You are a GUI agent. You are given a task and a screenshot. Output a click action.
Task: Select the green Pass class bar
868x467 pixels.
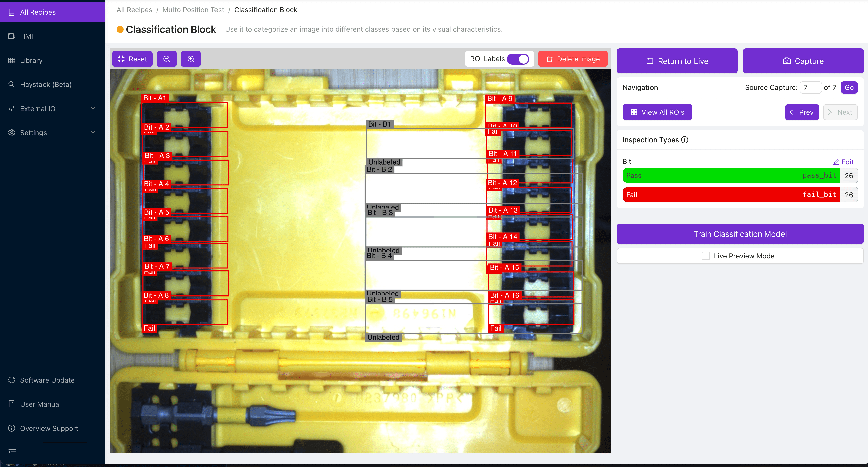click(731, 175)
